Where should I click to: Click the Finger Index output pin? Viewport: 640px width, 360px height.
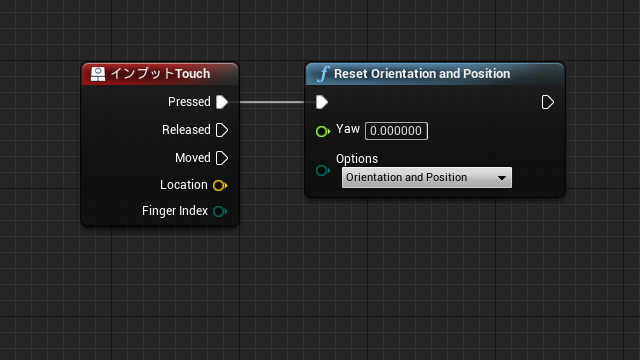(220, 211)
